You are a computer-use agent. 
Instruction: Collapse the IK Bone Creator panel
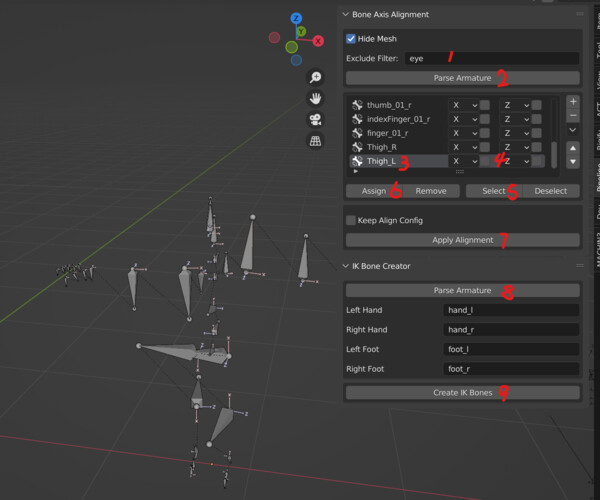(346, 266)
